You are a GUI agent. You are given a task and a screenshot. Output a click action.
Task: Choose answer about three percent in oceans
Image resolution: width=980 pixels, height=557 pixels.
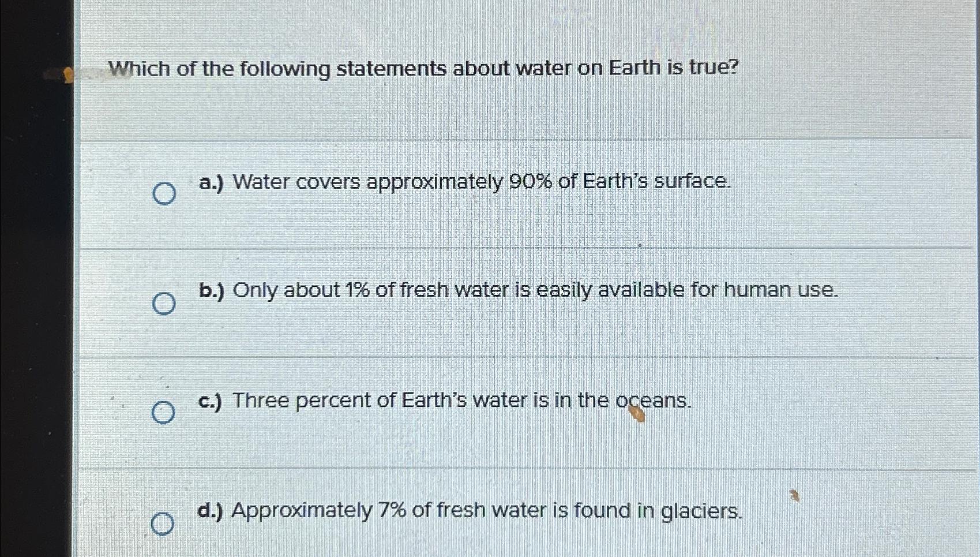click(444, 401)
